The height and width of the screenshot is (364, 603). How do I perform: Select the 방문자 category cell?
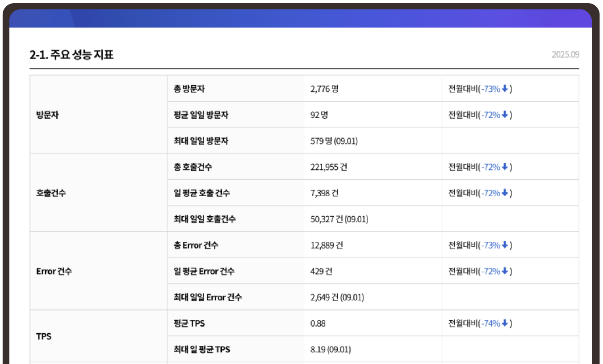(x=47, y=115)
